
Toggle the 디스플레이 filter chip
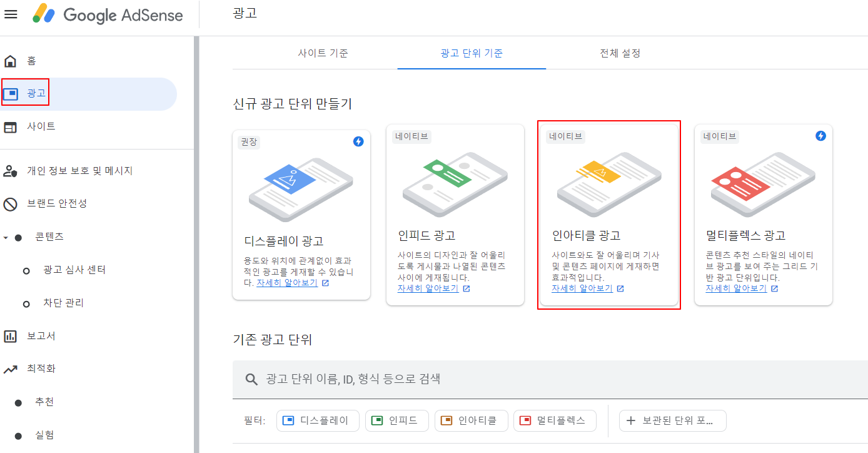(x=318, y=420)
